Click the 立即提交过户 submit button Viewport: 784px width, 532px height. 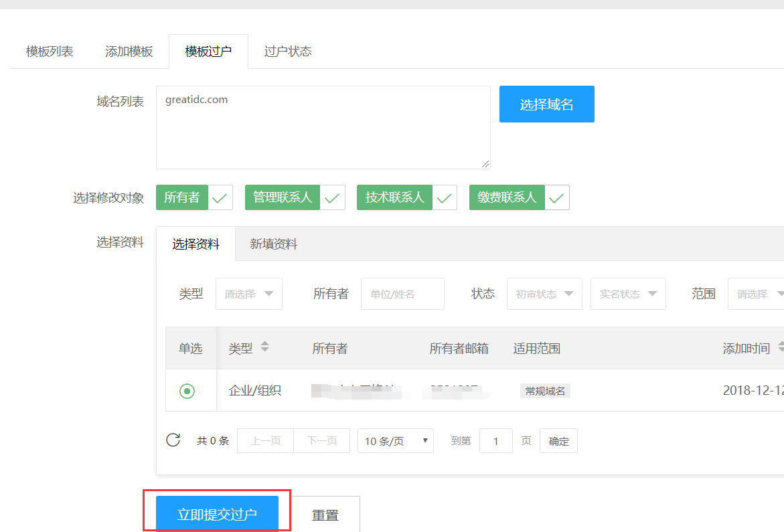216,513
